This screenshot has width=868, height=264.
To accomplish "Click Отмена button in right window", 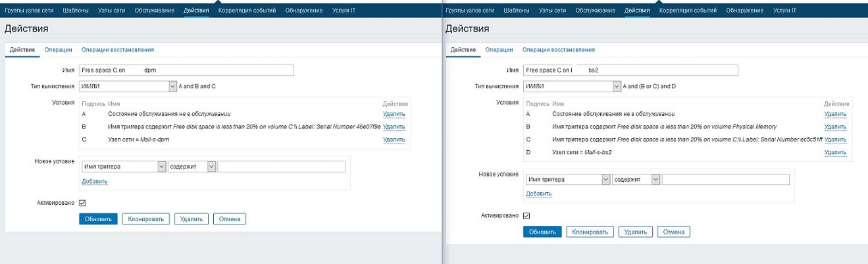I will coord(674,232).
